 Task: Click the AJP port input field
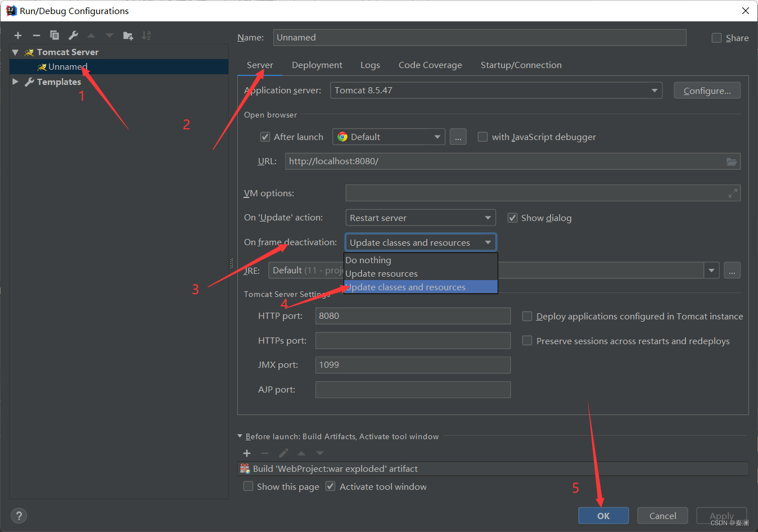(x=413, y=390)
